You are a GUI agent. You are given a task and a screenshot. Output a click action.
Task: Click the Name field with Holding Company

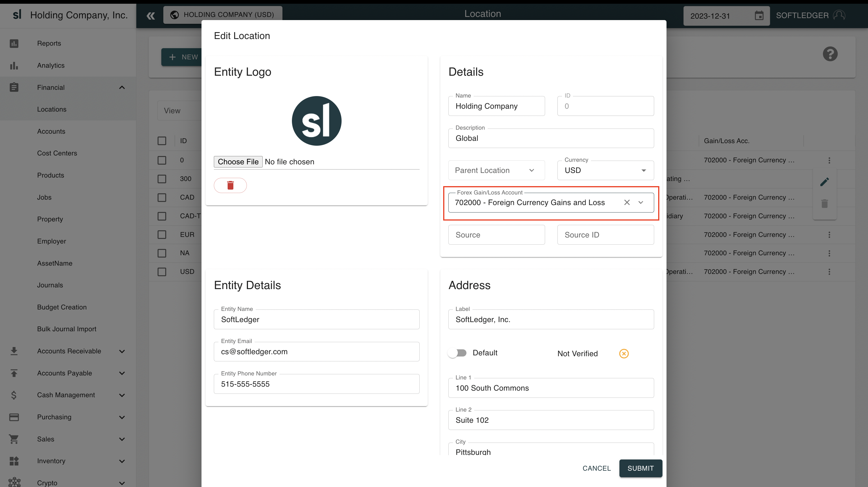click(x=496, y=106)
